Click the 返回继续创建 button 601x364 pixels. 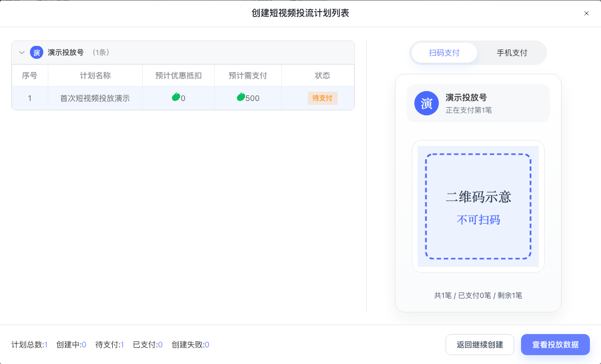[479, 345]
